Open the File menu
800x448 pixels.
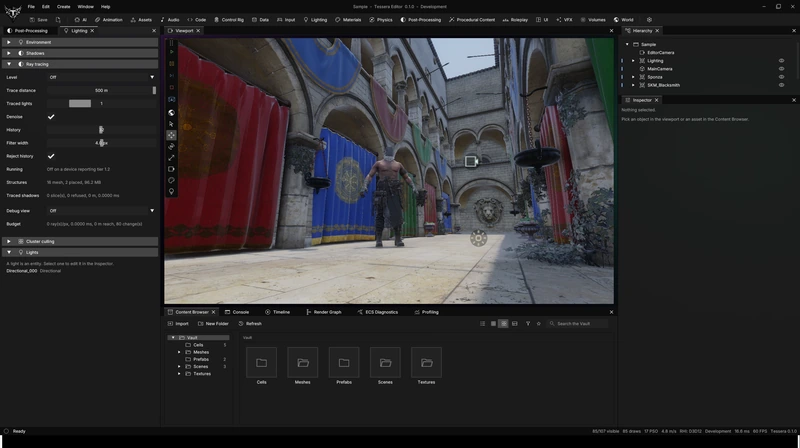click(31, 7)
